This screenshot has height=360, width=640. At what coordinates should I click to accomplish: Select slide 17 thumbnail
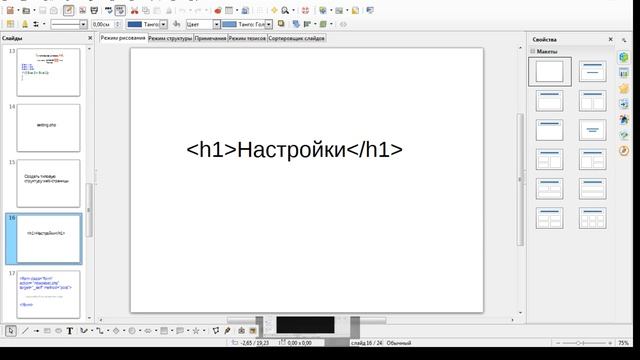point(48,294)
